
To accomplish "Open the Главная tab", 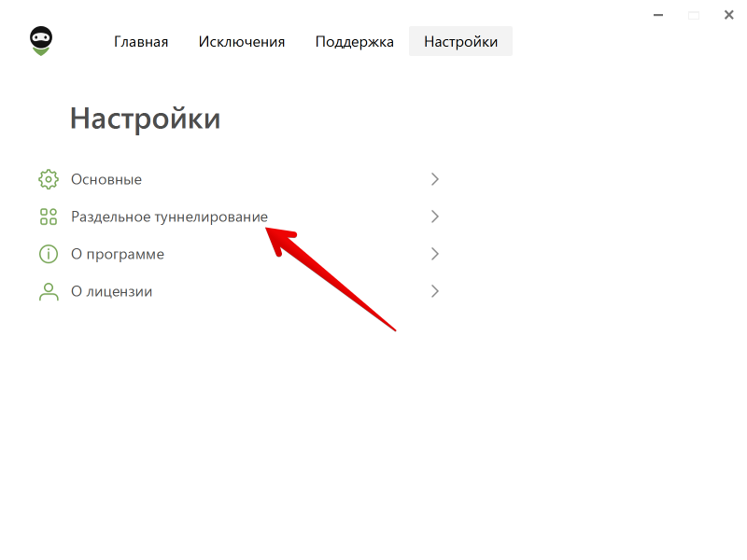I will click(141, 41).
